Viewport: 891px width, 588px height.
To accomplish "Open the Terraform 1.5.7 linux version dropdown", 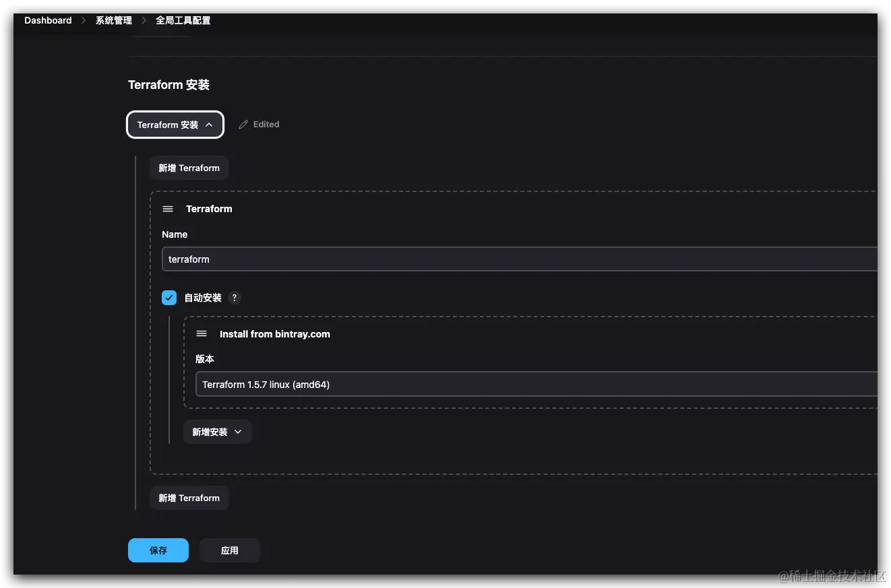I will (536, 385).
